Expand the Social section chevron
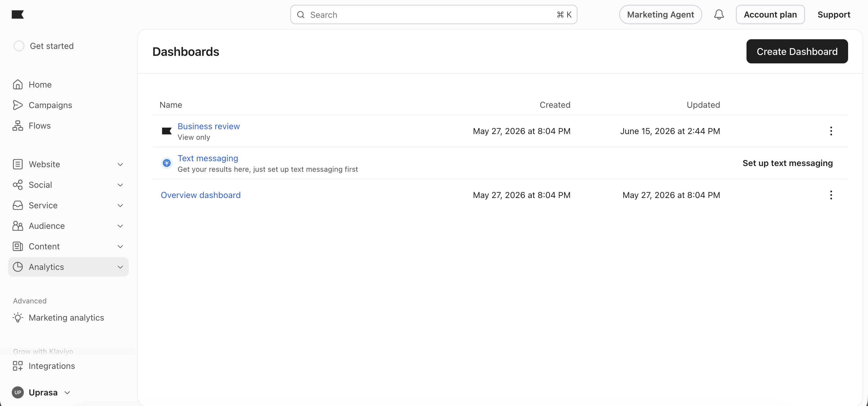Image resolution: width=868 pixels, height=406 pixels. click(120, 185)
